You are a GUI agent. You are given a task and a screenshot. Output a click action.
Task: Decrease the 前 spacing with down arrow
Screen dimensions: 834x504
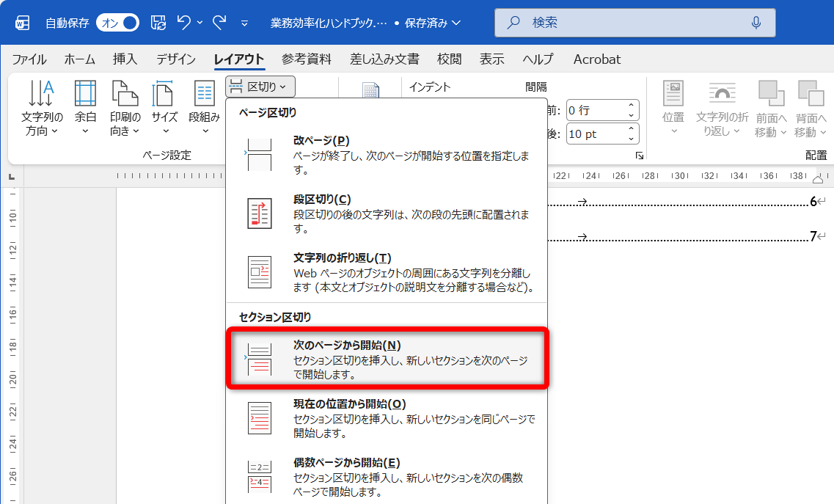[632, 115]
